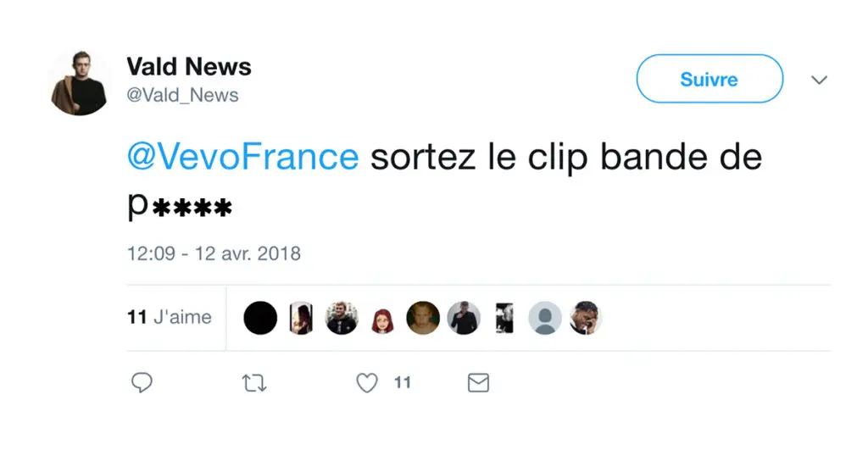Viewport: 868px width, 456px height.
Task: Click the reply speech bubble icon
Action: pyautogui.click(x=142, y=382)
